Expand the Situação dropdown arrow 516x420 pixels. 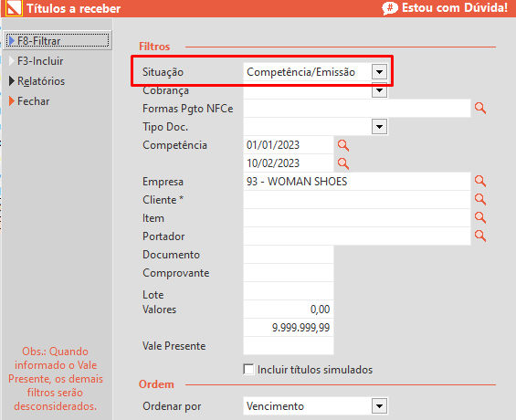379,72
